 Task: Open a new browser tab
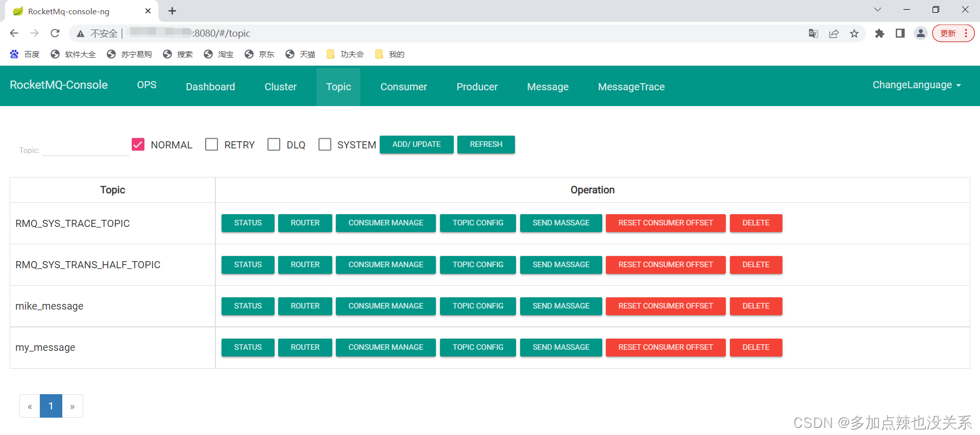point(173,11)
